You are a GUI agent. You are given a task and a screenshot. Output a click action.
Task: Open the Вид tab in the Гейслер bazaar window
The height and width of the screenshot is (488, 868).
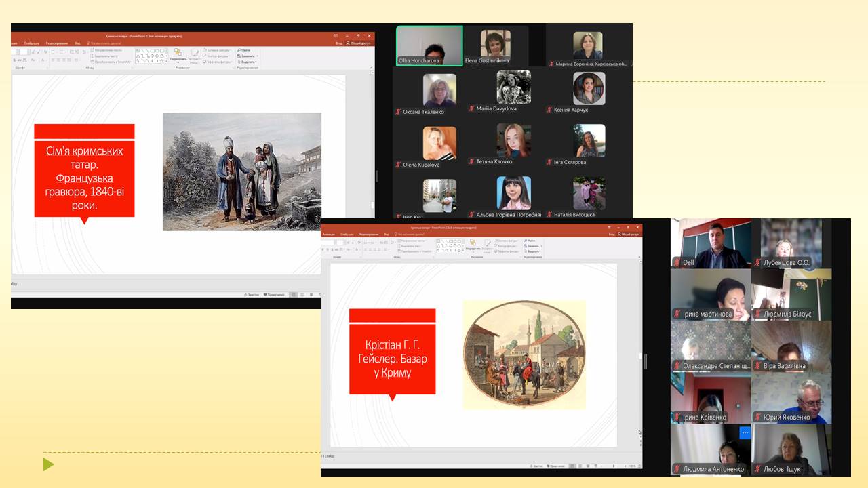pyautogui.click(x=387, y=235)
